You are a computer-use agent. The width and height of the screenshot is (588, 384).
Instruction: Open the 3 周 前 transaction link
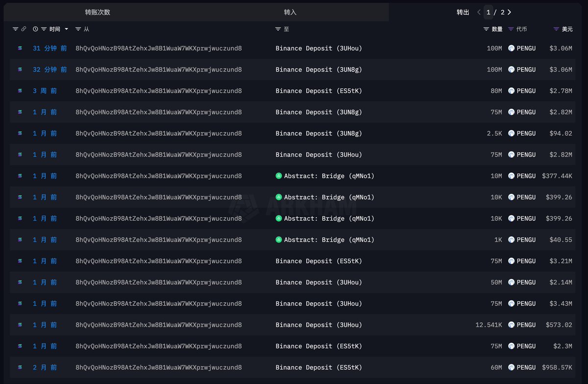click(45, 91)
